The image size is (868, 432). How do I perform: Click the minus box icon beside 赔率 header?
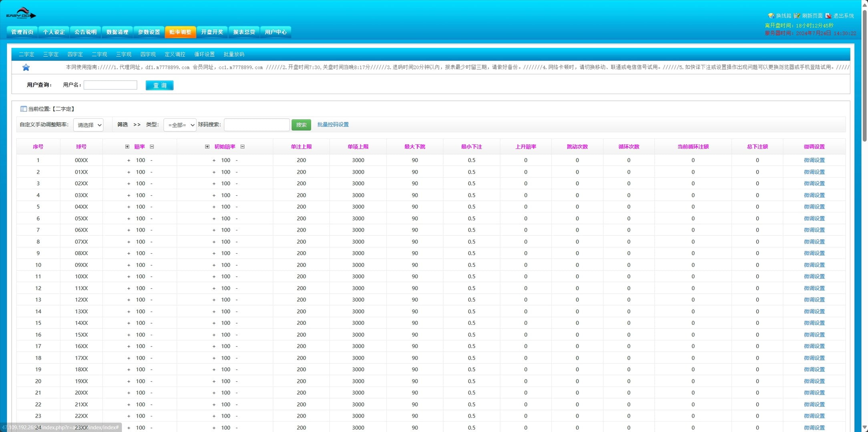(x=152, y=147)
